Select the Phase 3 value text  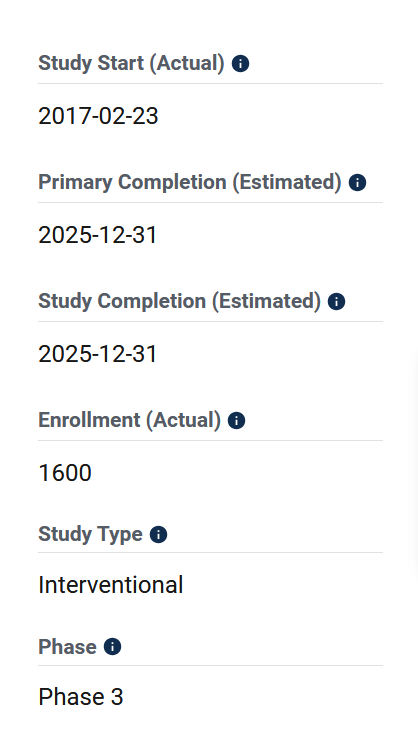point(81,697)
